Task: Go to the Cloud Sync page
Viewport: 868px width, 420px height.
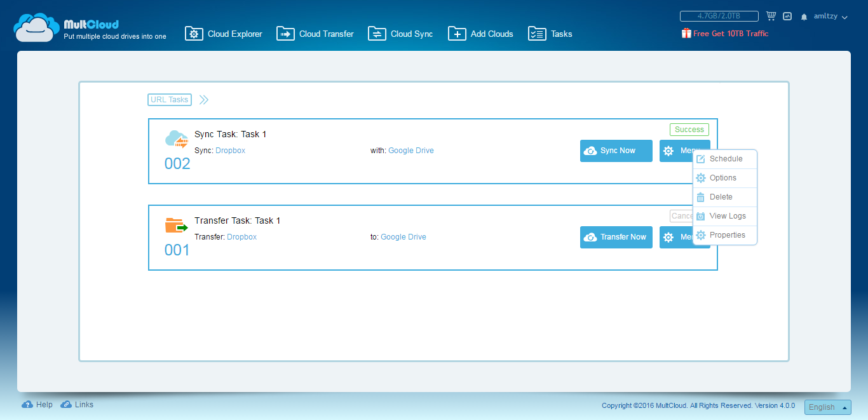Action: click(400, 34)
